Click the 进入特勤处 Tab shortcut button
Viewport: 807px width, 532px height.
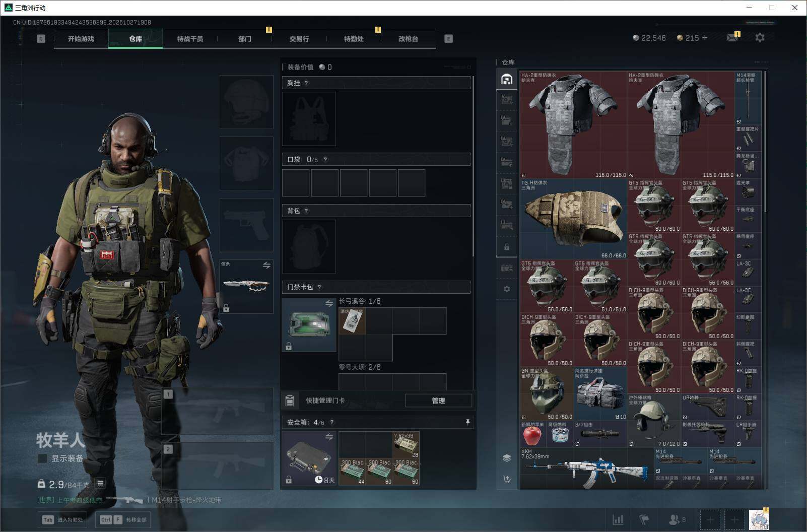62,519
